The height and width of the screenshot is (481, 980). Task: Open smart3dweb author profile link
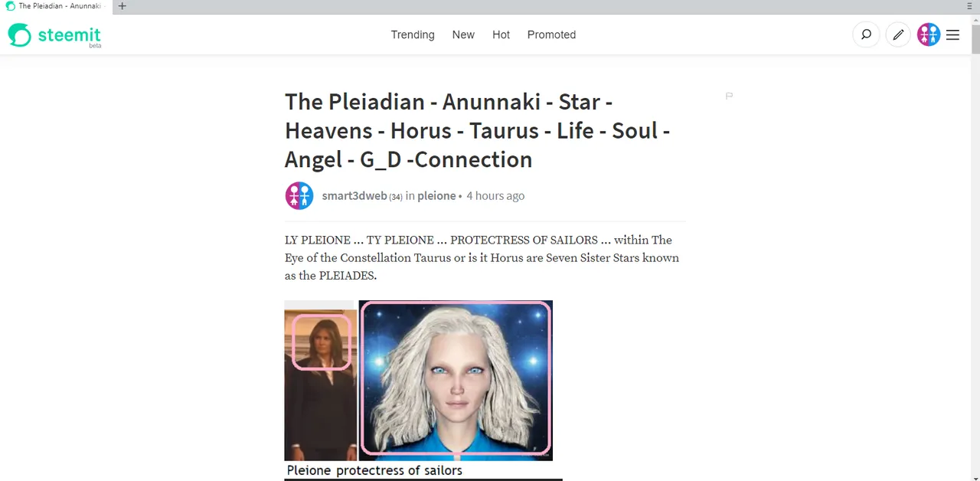coord(354,195)
